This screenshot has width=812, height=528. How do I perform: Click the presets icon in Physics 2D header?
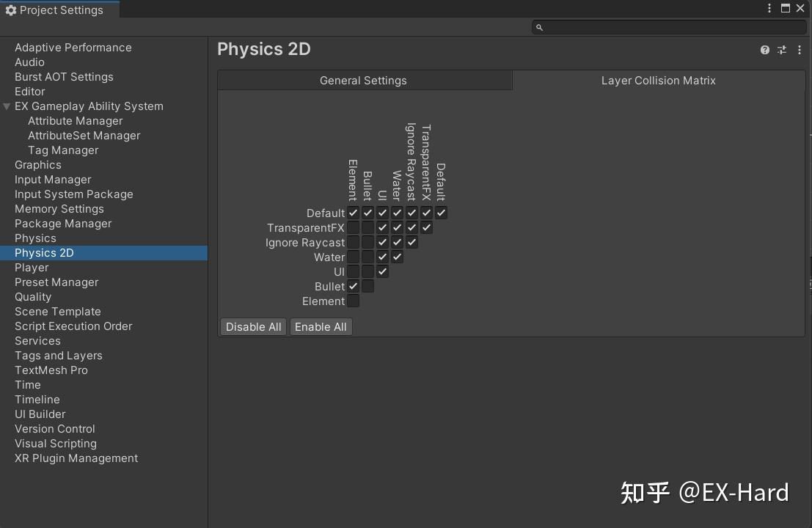[781, 50]
